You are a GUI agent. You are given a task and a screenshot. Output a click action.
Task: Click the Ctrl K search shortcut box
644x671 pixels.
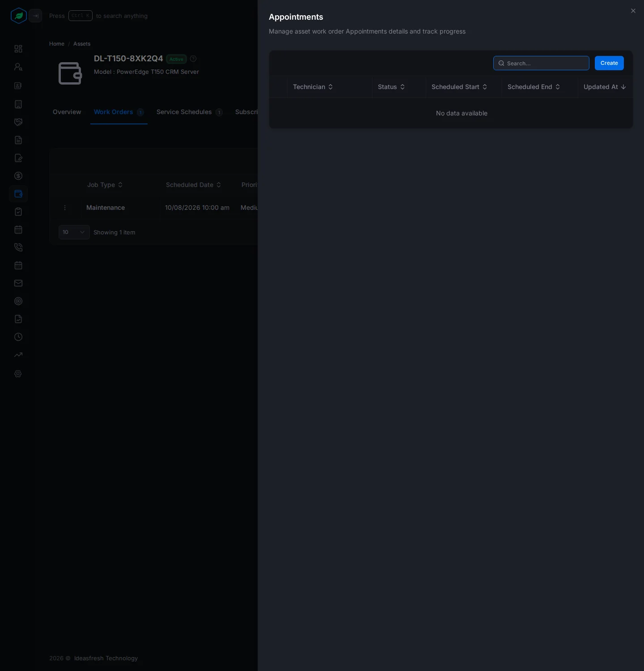[x=80, y=16]
